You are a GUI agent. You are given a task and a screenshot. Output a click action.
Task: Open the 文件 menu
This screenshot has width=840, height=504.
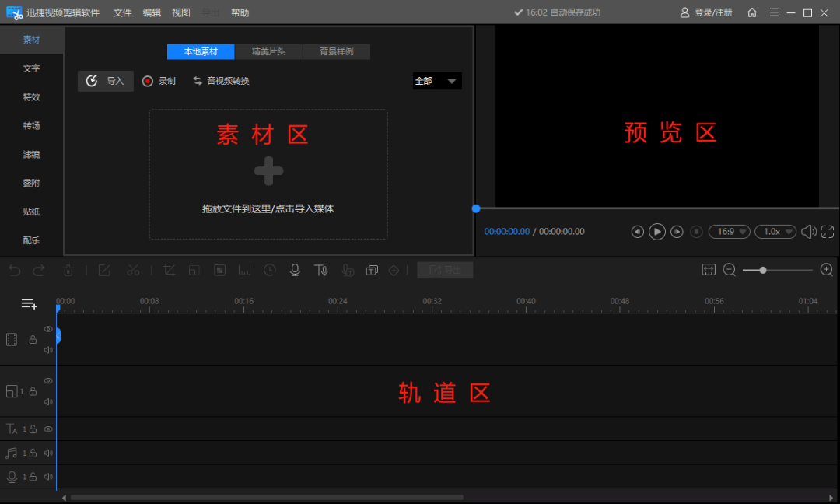[122, 12]
